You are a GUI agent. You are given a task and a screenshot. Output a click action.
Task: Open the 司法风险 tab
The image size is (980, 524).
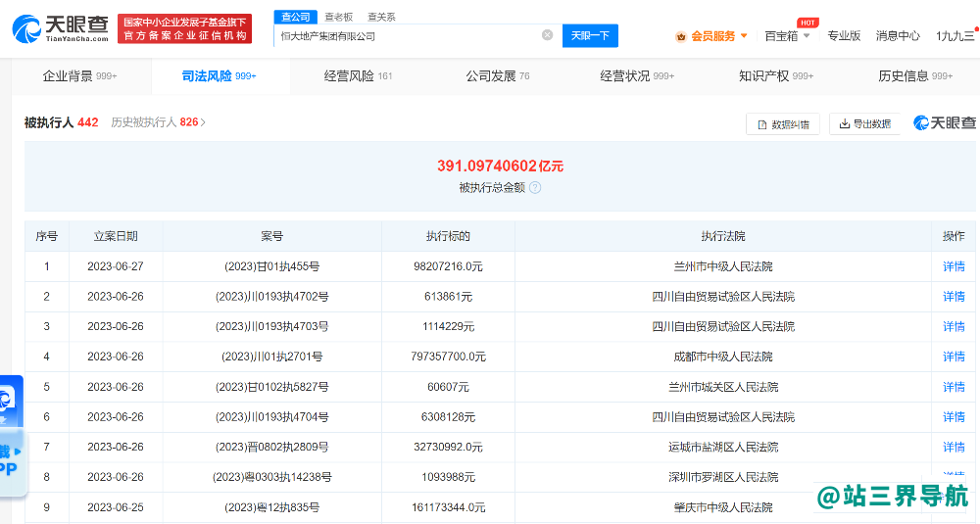[219, 76]
